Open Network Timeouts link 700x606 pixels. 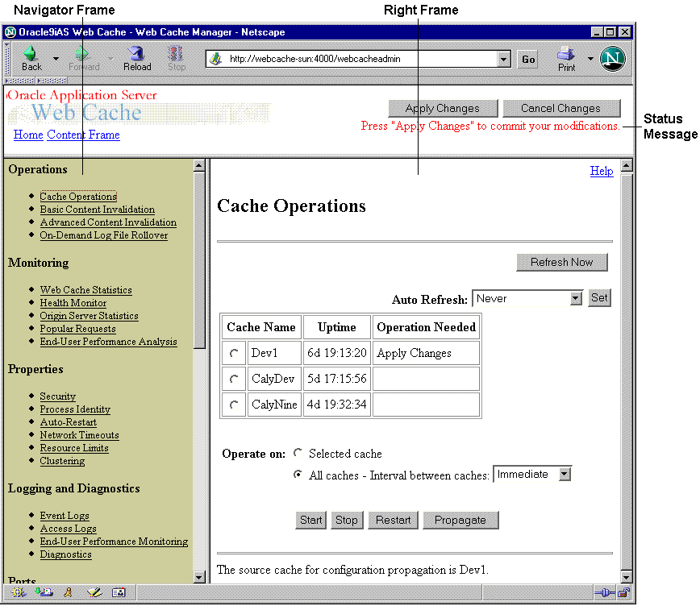[80, 435]
